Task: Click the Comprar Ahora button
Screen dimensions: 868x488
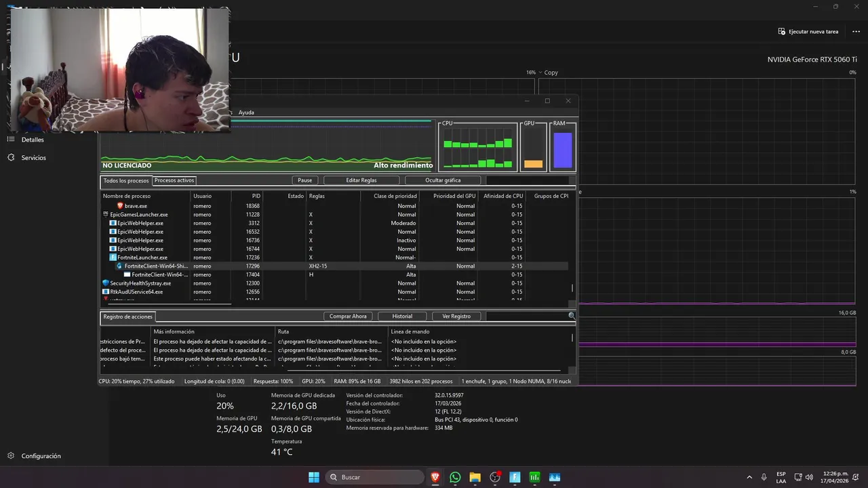Action: tap(348, 316)
